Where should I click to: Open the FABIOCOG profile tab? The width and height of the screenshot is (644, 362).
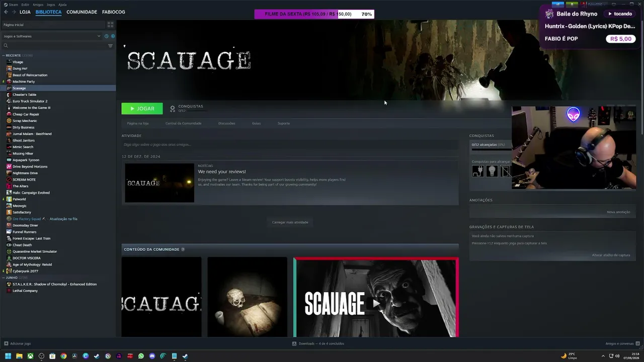coord(114,12)
